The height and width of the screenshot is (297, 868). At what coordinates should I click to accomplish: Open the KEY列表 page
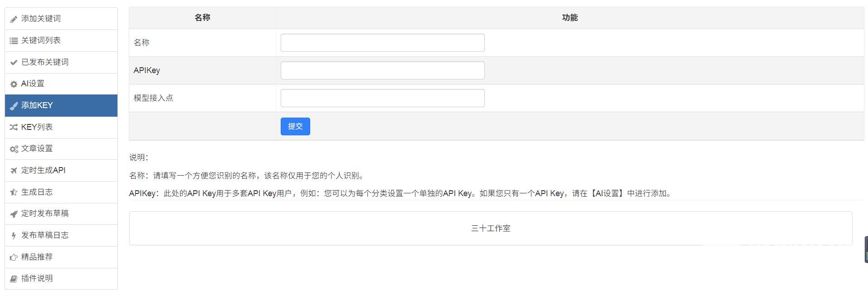coord(61,127)
